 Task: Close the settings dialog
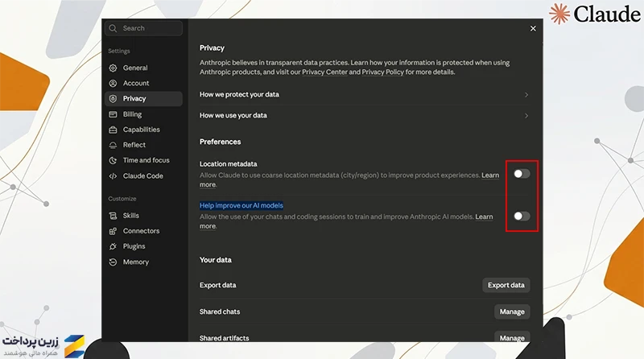(533, 28)
